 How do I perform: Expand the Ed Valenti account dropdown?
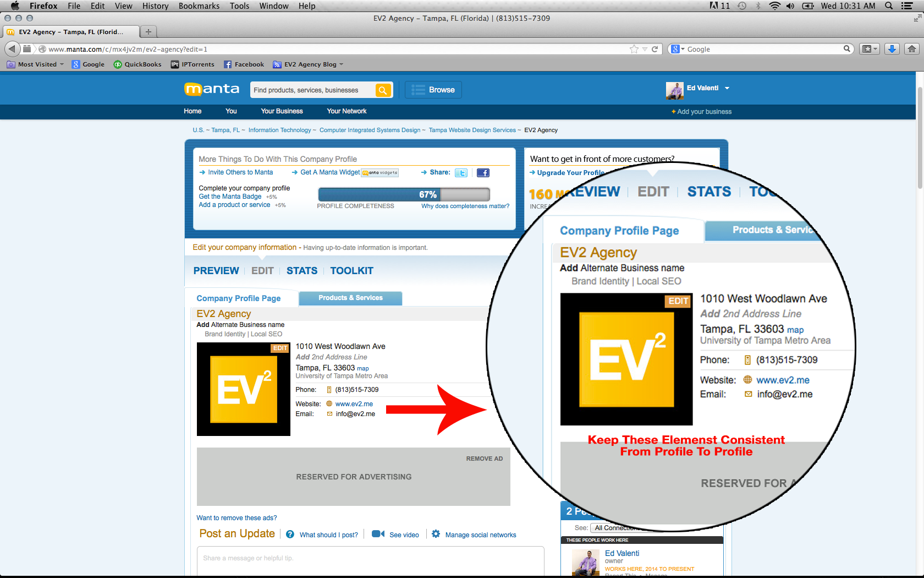[727, 88]
